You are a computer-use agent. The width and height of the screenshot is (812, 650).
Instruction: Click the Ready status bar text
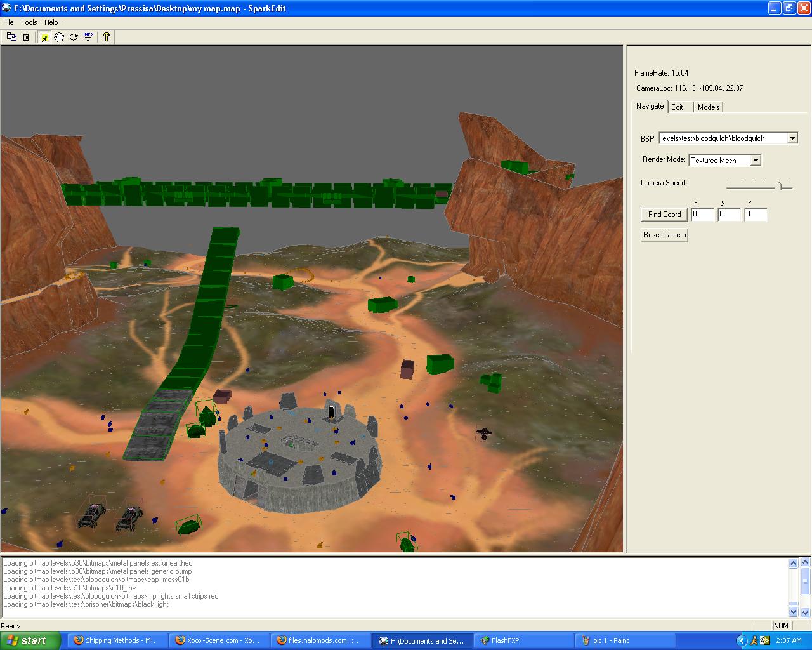(11, 626)
